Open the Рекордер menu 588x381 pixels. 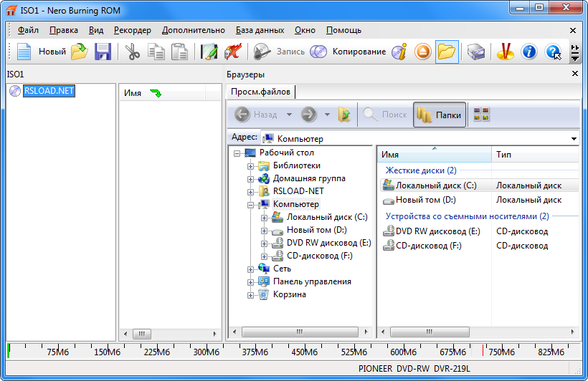tap(133, 30)
